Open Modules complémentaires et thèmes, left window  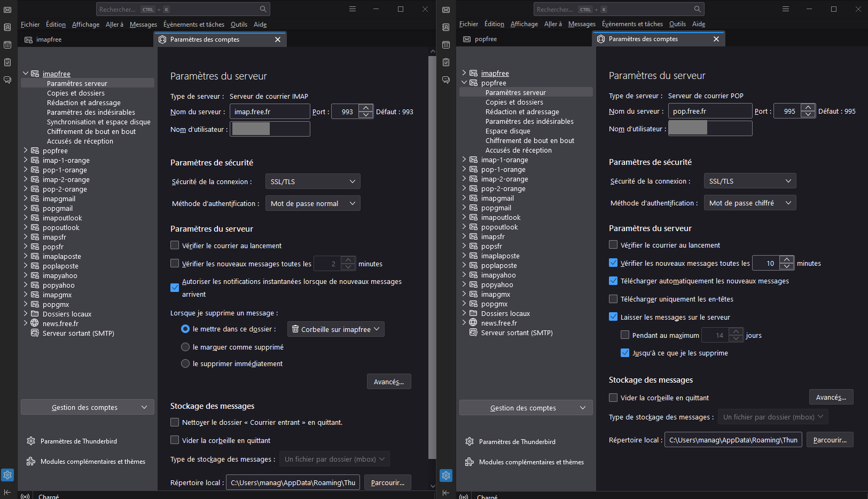[93, 461]
